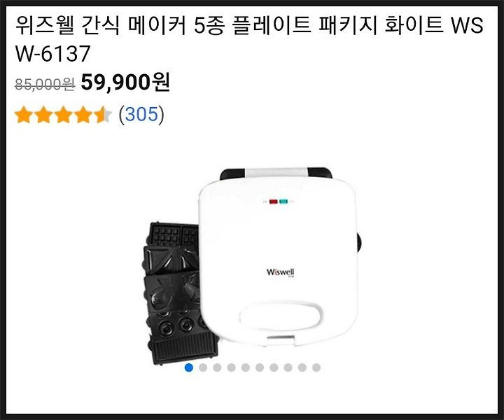
Task: Open the white snack maker product image
Action: (x=279, y=257)
